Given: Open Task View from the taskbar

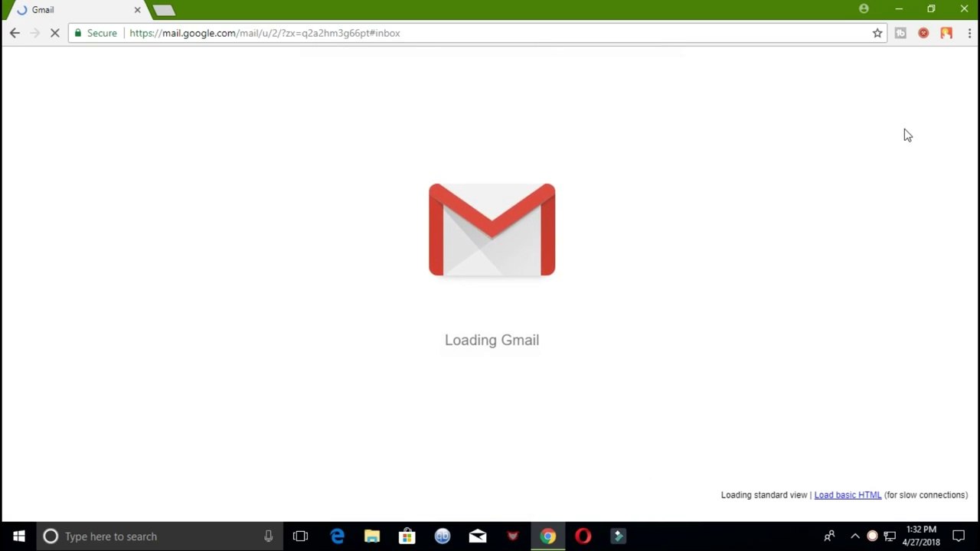Looking at the screenshot, I should (300, 536).
